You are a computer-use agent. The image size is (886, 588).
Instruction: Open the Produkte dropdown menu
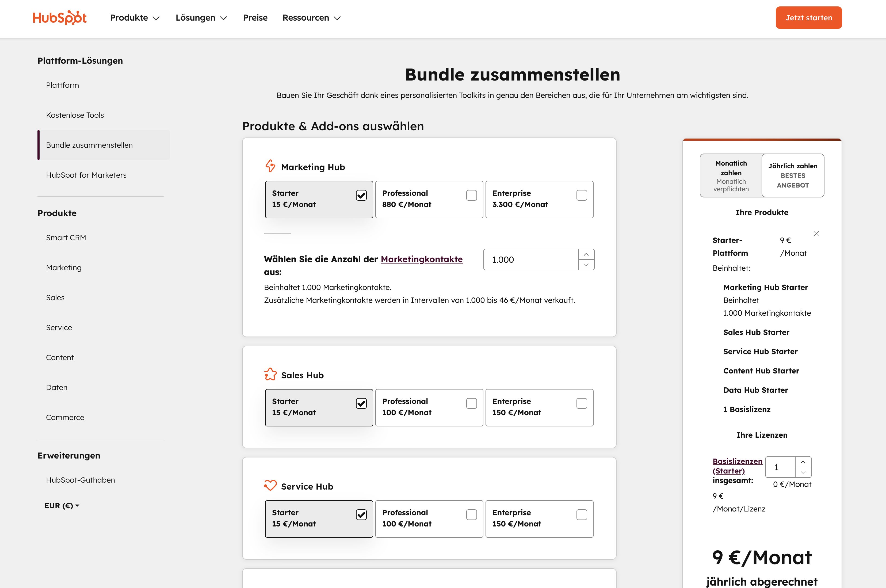point(134,18)
